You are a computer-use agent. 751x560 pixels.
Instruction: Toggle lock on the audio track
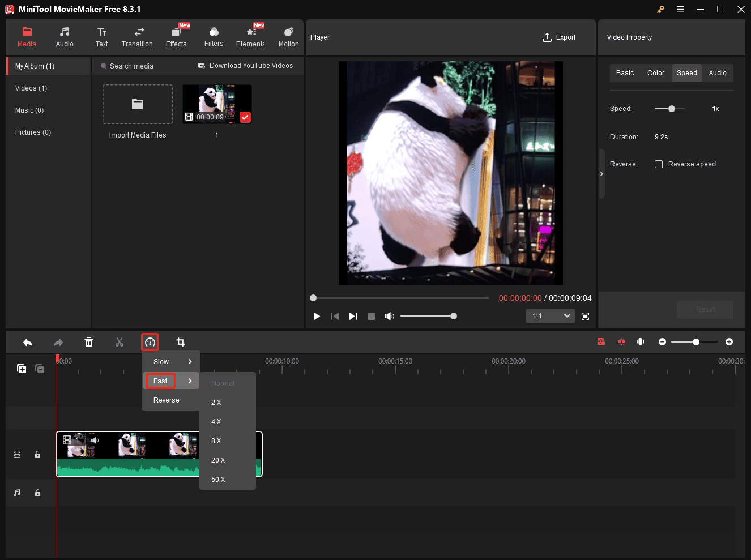point(38,493)
